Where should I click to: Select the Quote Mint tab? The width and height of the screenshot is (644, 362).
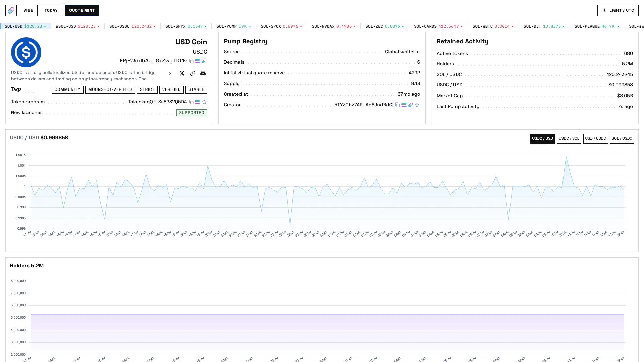[x=82, y=10]
